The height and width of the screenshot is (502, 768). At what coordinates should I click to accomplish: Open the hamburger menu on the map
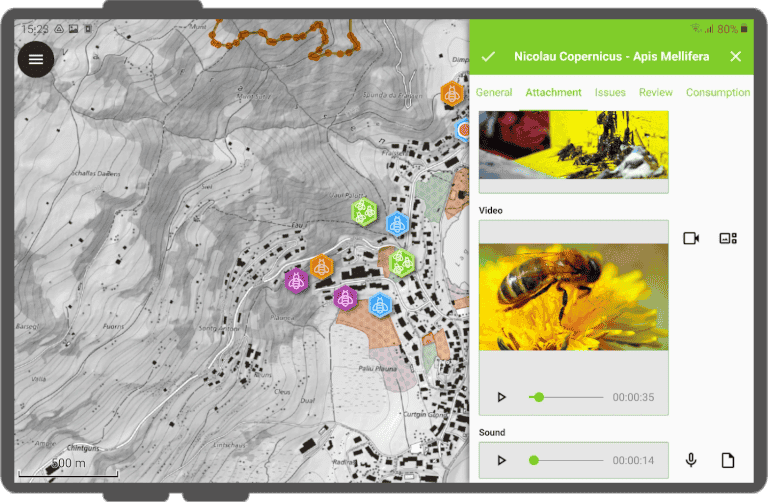36,59
